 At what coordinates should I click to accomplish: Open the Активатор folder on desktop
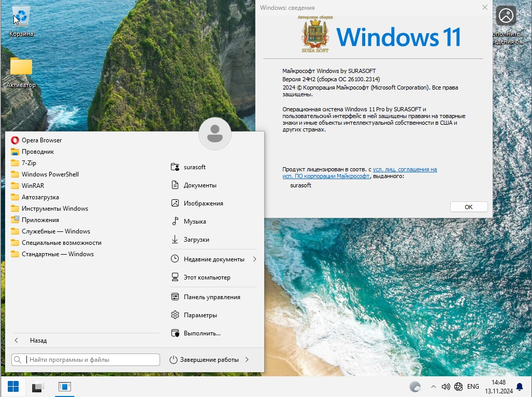tap(21, 71)
